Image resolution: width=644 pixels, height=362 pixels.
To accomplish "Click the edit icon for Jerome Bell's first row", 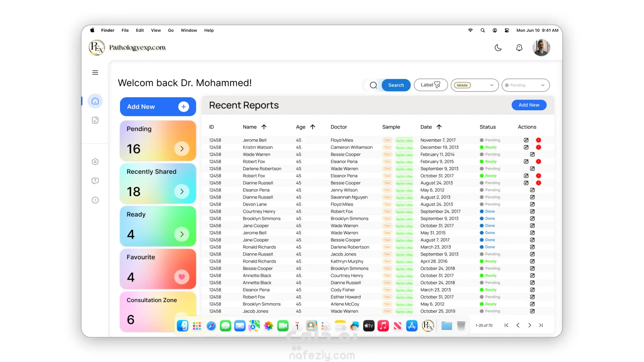I will [x=526, y=140].
